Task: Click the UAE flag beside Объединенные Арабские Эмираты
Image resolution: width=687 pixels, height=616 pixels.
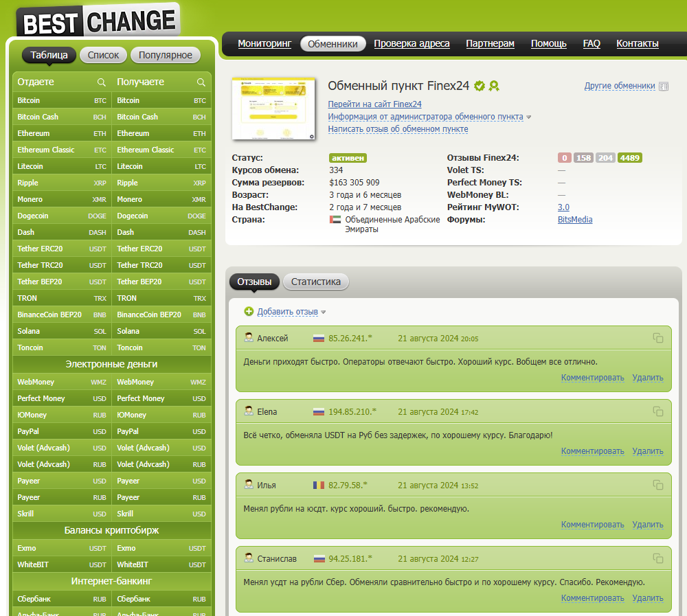Action: pyautogui.click(x=335, y=220)
